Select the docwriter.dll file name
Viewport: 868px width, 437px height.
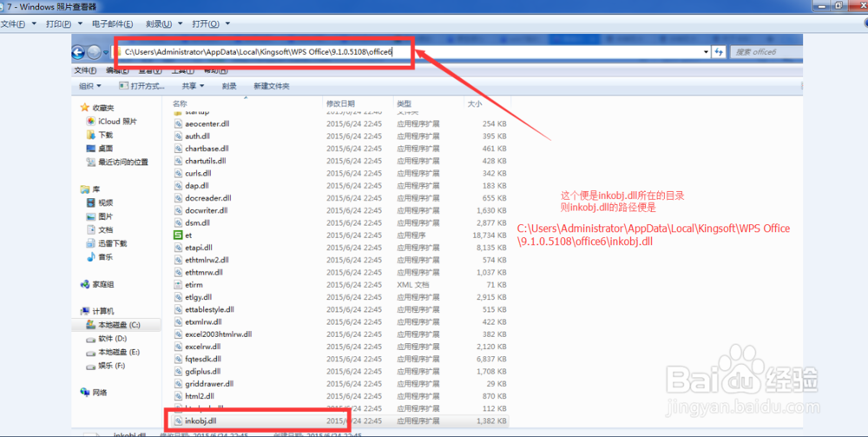pos(207,210)
